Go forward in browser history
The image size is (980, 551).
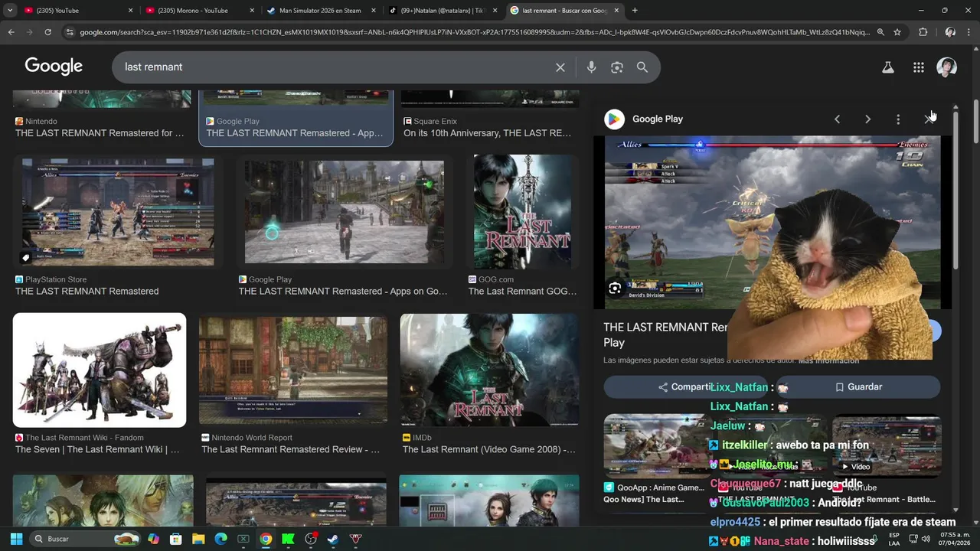[x=29, y=32]
